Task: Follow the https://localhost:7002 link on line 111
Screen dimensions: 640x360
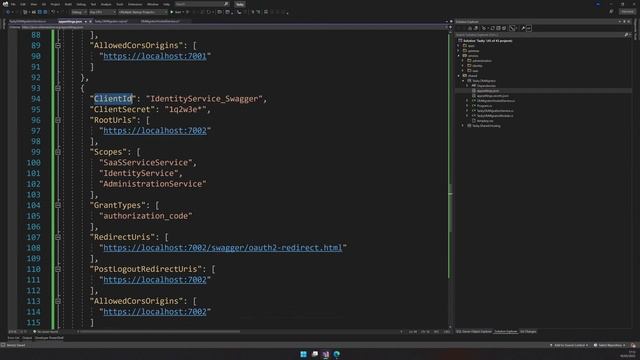Action: pyautogui.click(x=155, y=280)
